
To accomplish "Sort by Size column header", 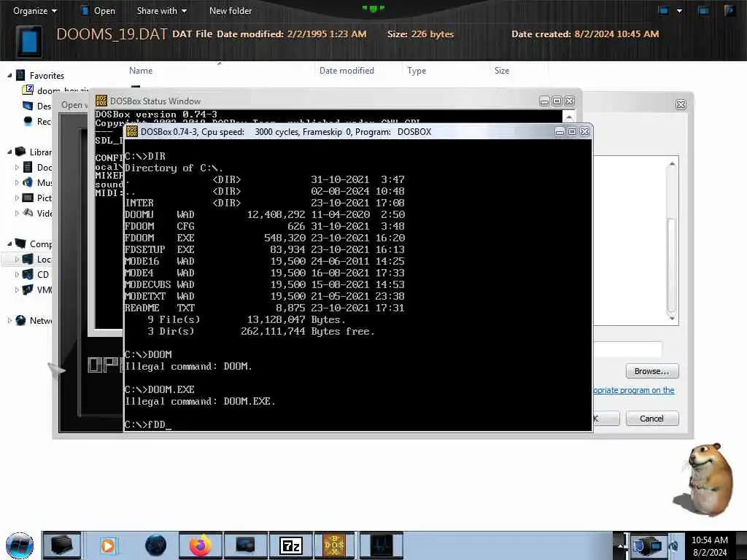I will [502, 71].
